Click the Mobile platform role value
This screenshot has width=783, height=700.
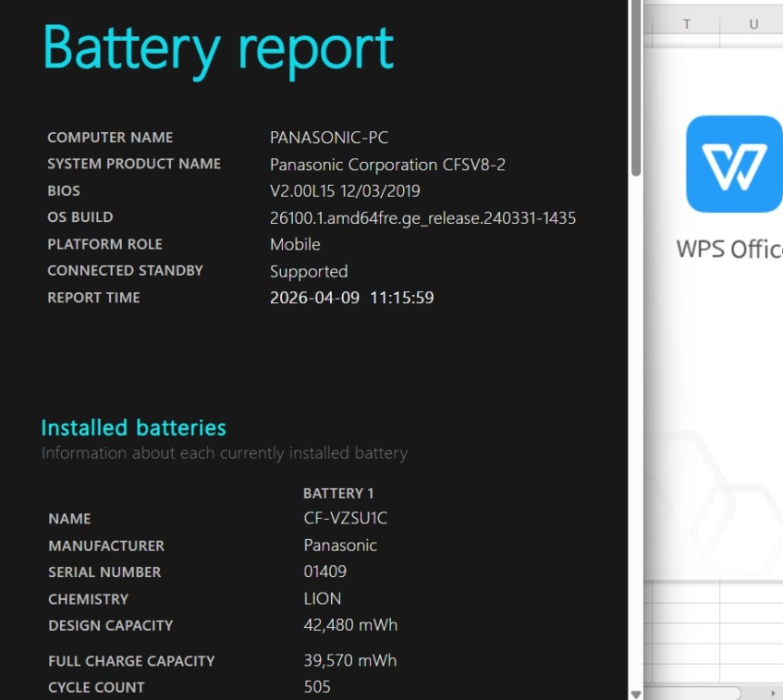tap(295, 244)
